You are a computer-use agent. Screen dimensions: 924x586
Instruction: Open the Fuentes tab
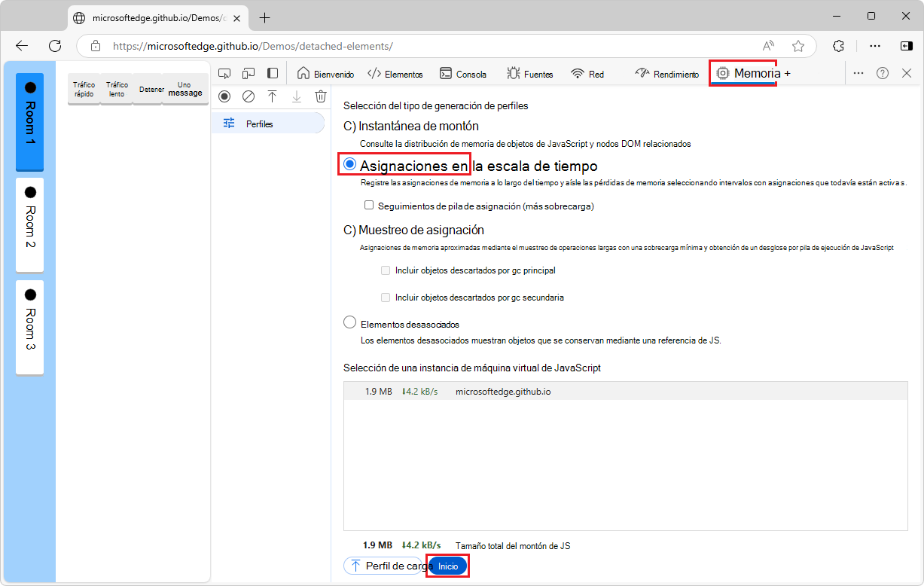(530, 74)
